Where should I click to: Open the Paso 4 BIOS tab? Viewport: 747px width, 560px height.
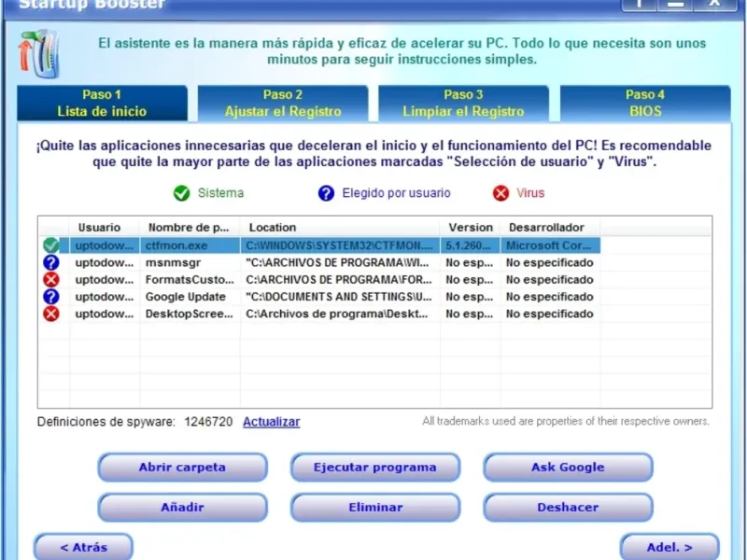[x=645, y=103]
